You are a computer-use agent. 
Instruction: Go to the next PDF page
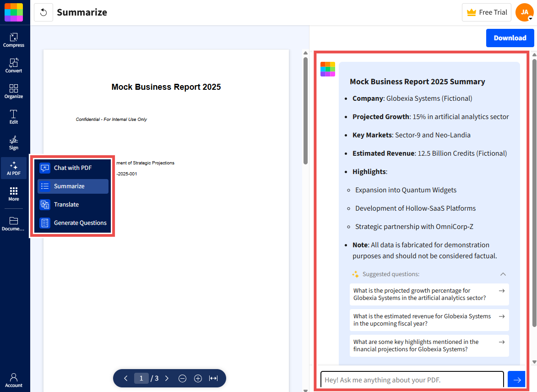click(x=167, y=378)
